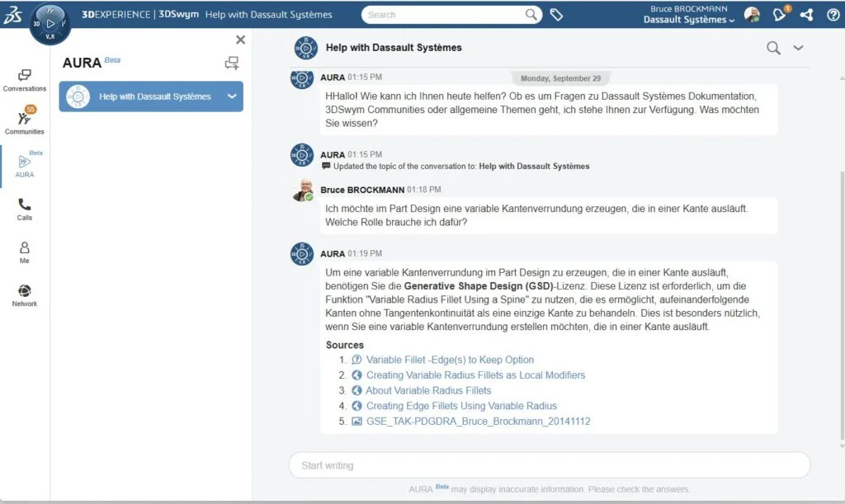
Task: Click the conversation title avatar icon
Action: point(305,48)
